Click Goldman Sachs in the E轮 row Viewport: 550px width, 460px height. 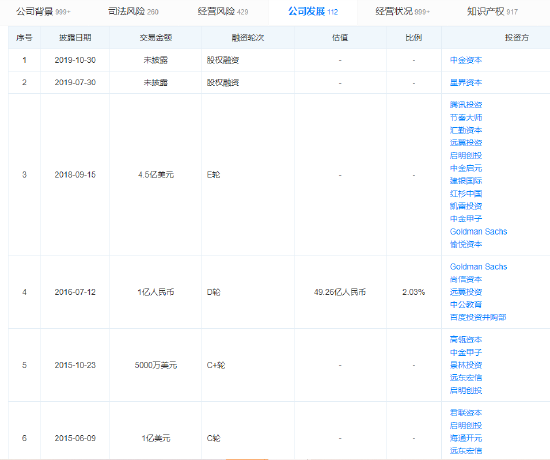point(478,232)
